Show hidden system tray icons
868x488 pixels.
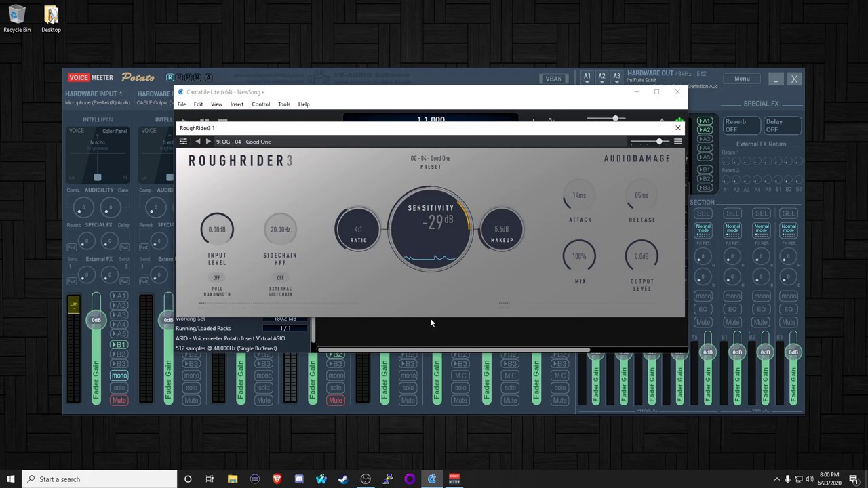click(776, 479)
